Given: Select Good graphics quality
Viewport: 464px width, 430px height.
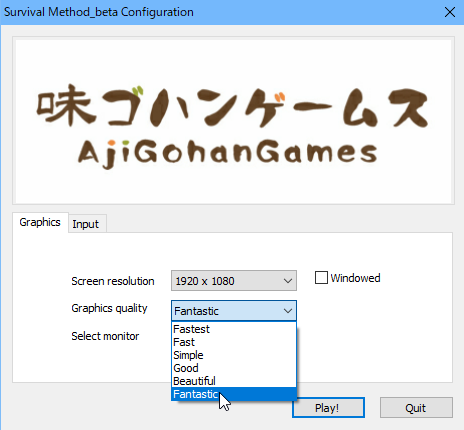Looking at the screenshot, I should click(234, 368).
